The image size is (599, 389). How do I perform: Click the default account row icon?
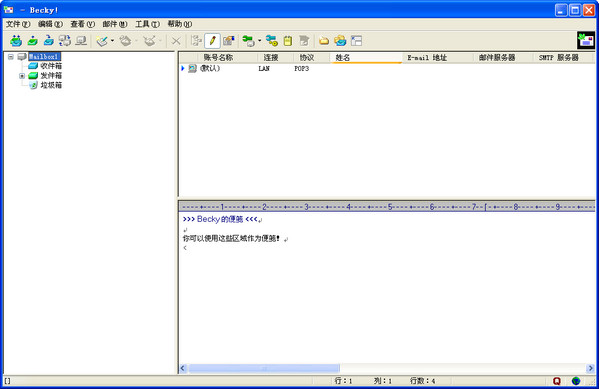[192, 68]
